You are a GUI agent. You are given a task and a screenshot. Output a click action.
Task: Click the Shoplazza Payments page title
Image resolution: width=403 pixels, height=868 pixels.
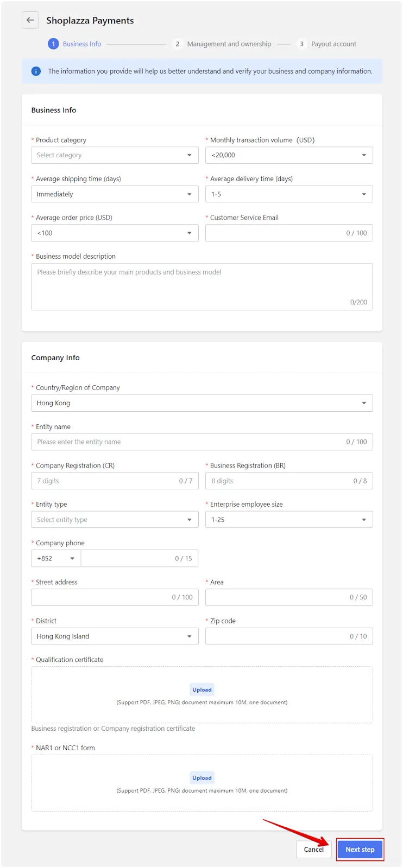coord(90,21)
